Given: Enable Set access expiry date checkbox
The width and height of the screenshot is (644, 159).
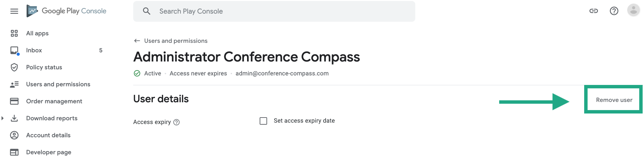Looking at the screenshot, I should point(263,121).
